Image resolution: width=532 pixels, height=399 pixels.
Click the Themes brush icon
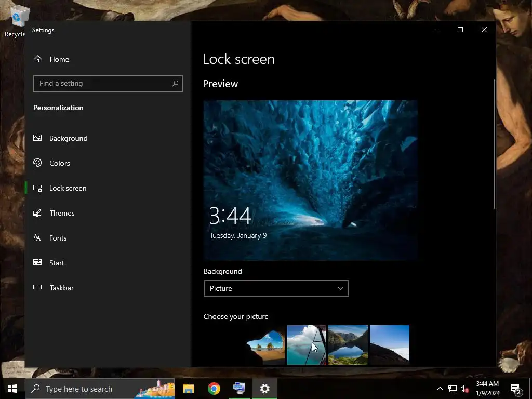click(x=37, y=213)
